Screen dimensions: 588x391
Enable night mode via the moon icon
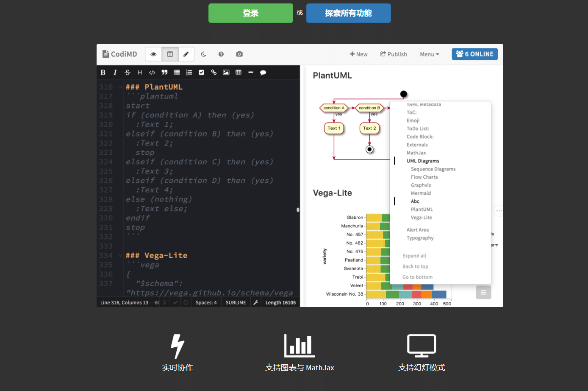point(204,54)
